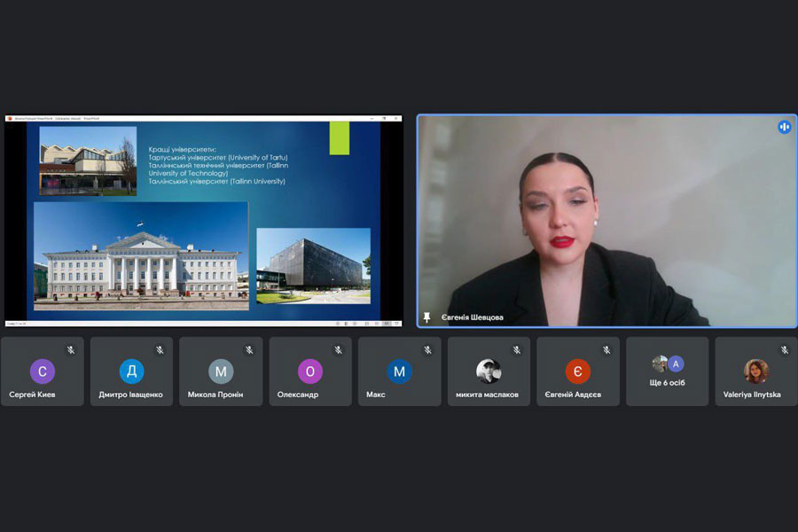Click the Tallinn University text line on slide
This screenshot has height=532, width=798.
click(217, 181)
